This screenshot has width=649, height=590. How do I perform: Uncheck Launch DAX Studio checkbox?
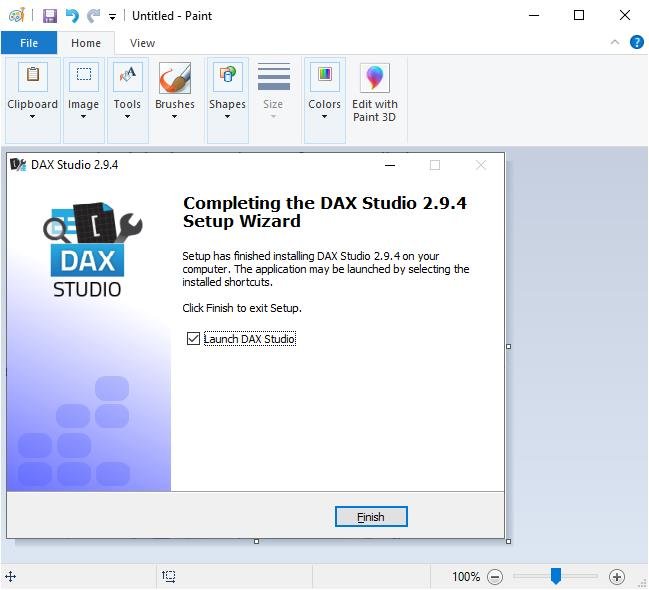(x=194, y=339)
